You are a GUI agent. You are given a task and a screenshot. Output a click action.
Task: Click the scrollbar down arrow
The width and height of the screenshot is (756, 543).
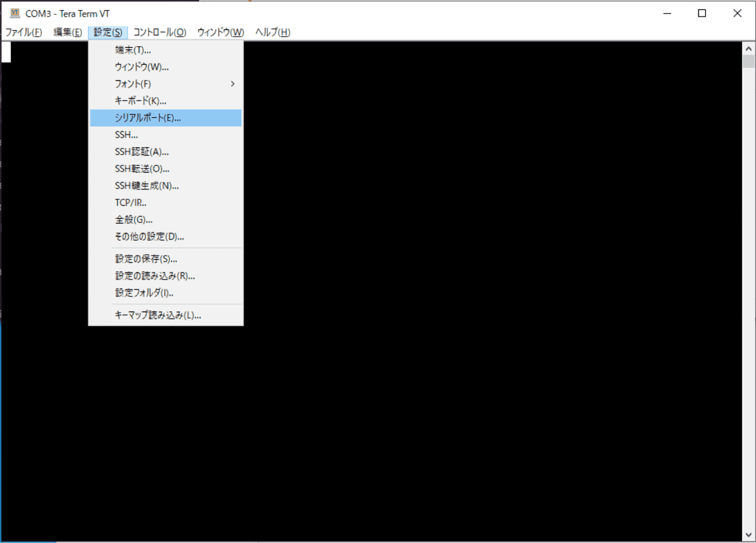pos(749,535)
